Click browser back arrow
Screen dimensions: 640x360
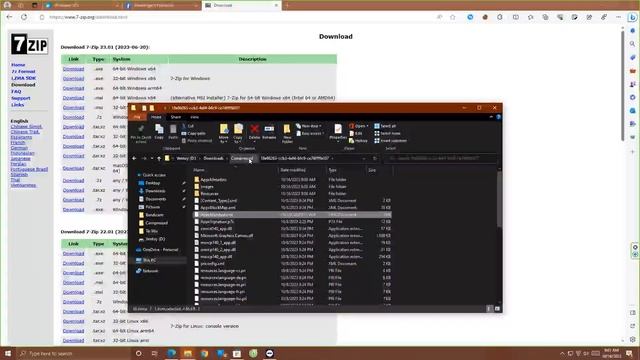(x=9, y=17)
